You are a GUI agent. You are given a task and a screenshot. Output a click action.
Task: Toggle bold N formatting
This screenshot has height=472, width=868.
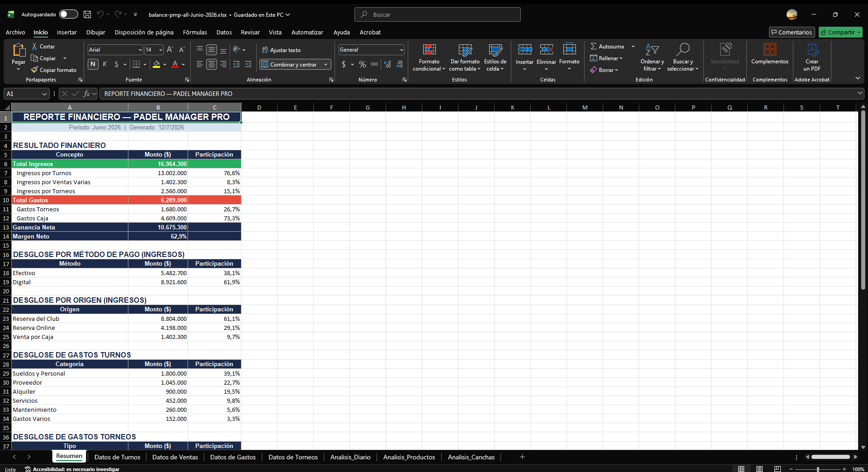pyautogui.click(x=93, y=64)
